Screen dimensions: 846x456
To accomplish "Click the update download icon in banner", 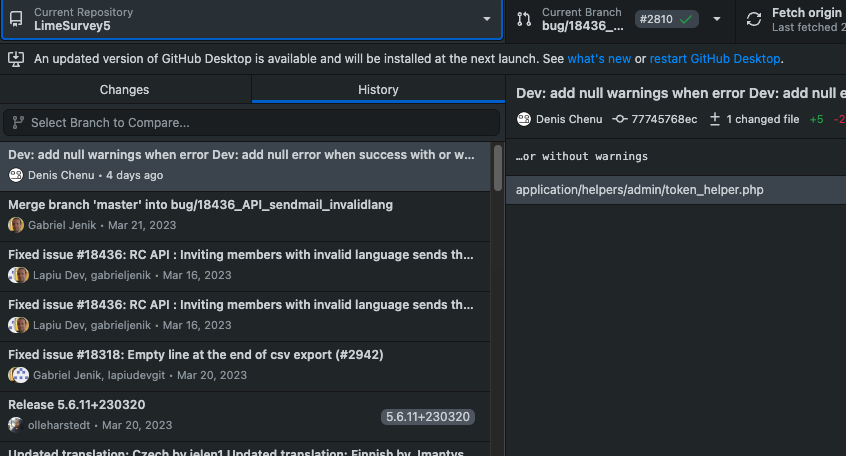I will pyautogui.click(x=16, y=59).
